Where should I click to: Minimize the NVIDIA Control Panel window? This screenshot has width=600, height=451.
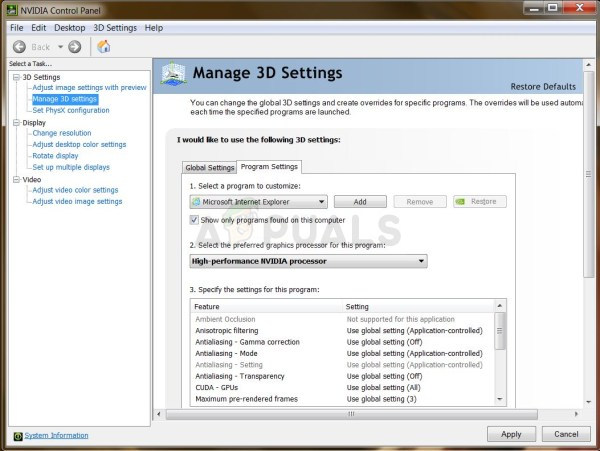point(534,8)
